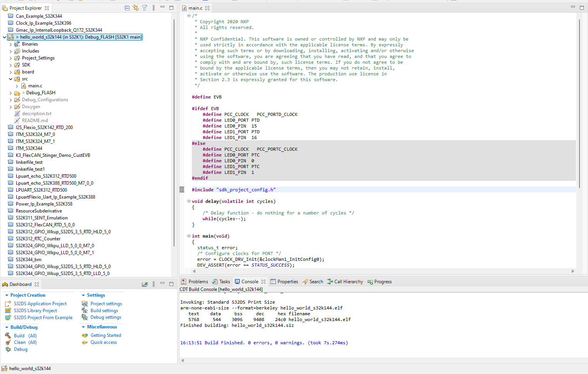Click Build (All) link
Viewport: 588px width, 374px height.
coord(26,336)
